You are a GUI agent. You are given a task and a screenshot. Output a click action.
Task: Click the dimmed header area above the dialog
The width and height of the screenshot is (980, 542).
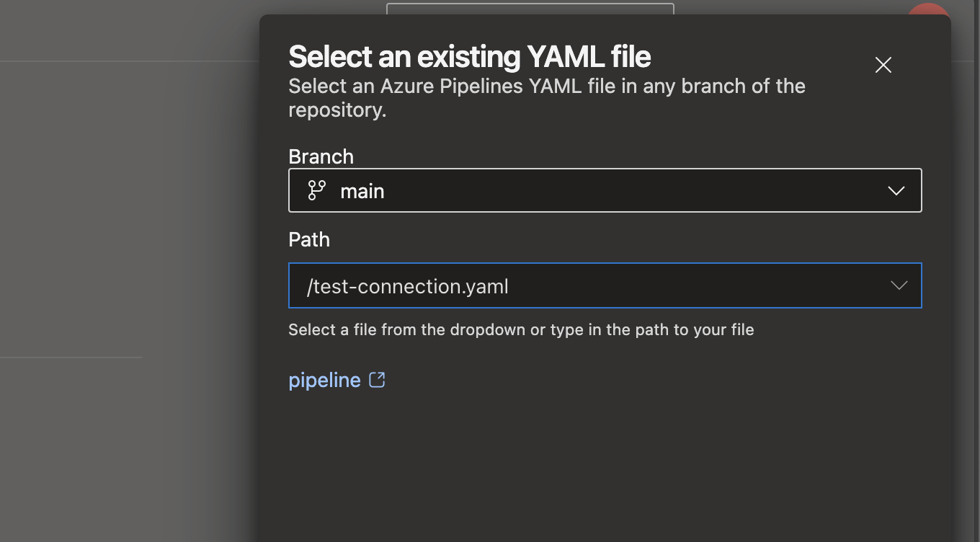coord(180,29)
